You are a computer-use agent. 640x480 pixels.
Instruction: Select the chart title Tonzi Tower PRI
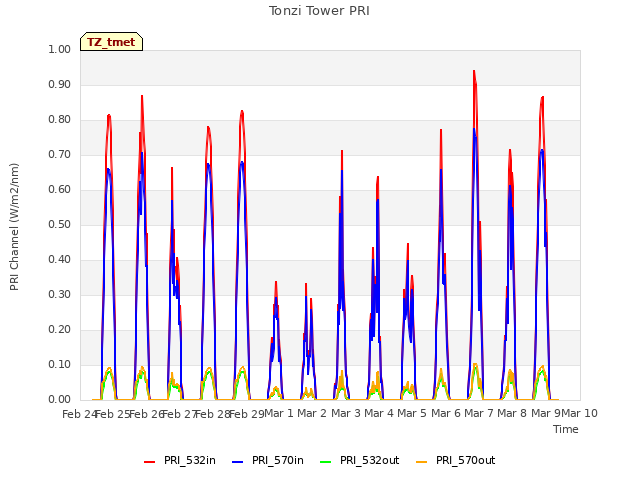pos(319,11)
